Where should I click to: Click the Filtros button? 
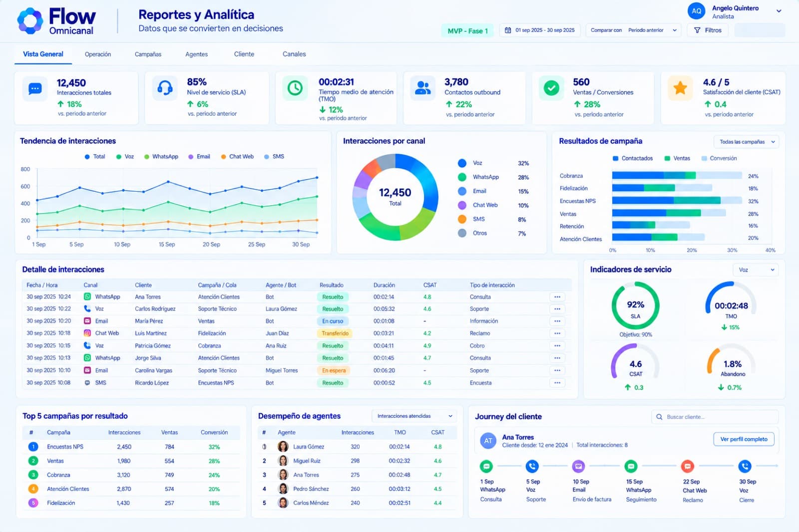(708, 30)
